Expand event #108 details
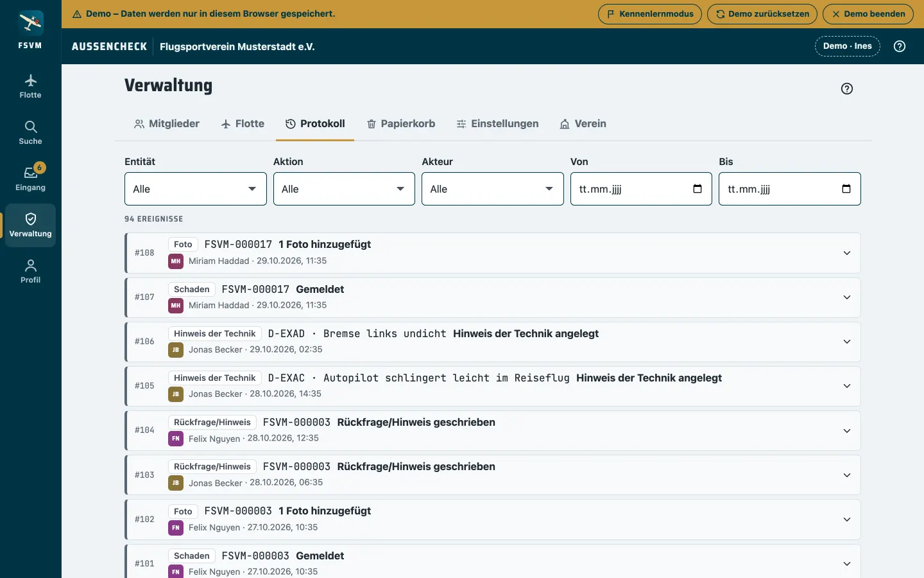924x578 pixels. pyautogui.click(x=847, y=253)
